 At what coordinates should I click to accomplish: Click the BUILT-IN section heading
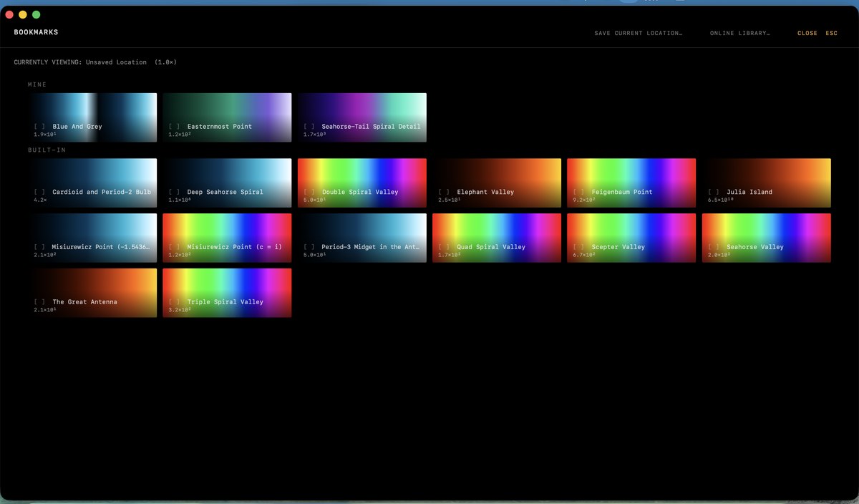pos(47,150)
